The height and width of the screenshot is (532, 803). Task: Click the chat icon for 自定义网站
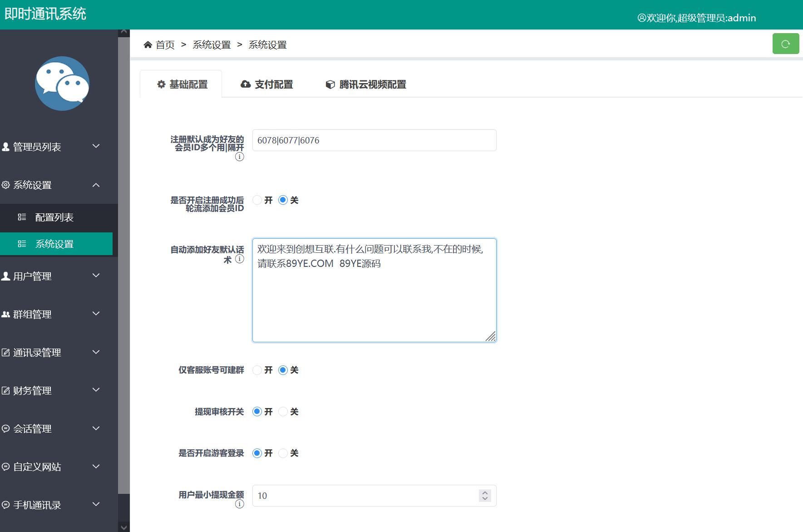(5, 467)
